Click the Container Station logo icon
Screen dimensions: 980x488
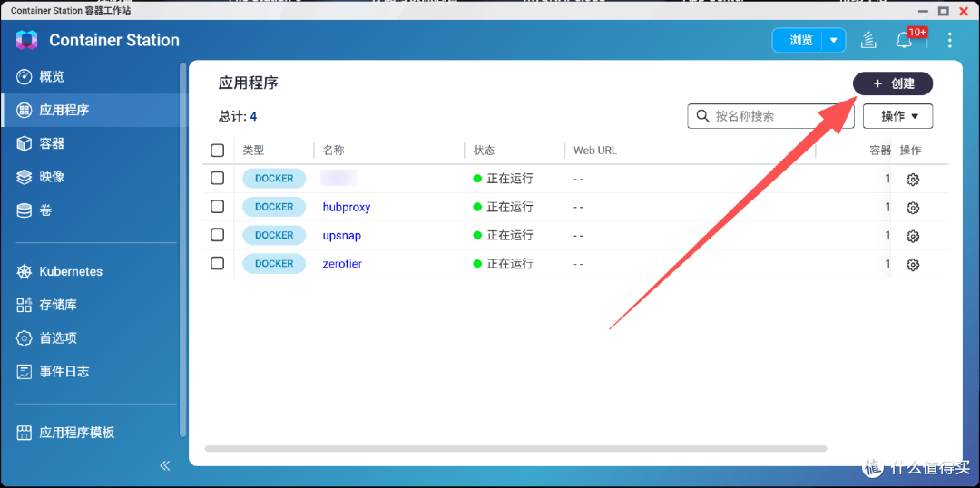pos(27,41)
